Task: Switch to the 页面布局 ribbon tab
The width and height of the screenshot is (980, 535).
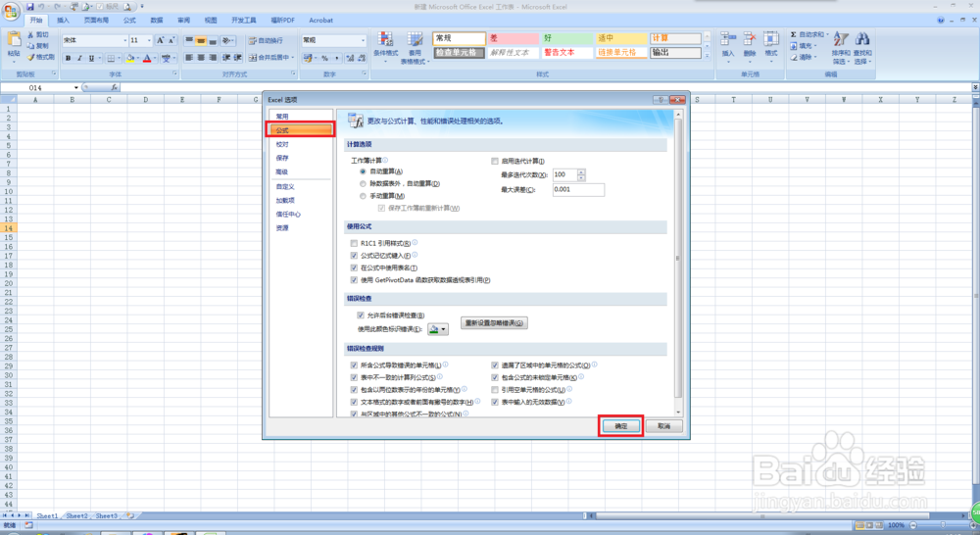Action: [96, 20]
